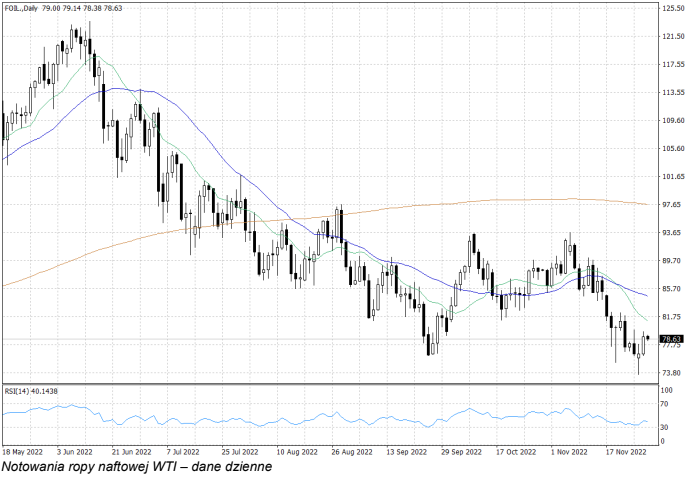Select the 109.60 price axis label
The image size is (688, 477).
point(672,120)
